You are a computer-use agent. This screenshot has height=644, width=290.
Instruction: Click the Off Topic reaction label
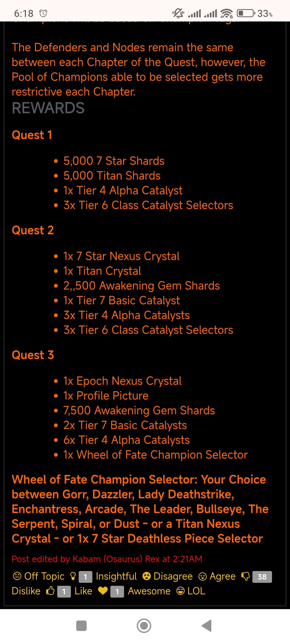pos(44,576)
